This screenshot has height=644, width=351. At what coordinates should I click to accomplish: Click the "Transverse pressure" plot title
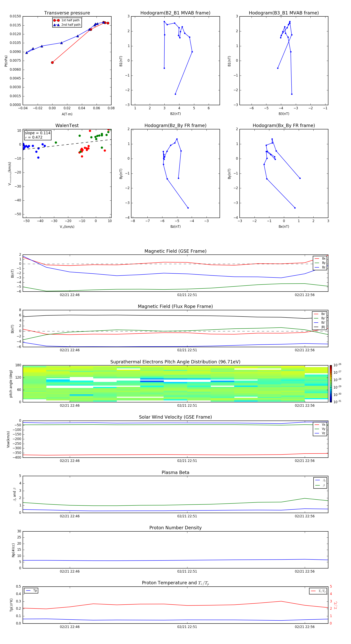pyautogui.click(x=67, y=13)
